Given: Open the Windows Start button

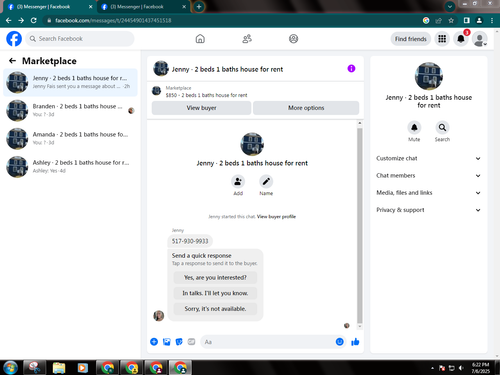Looking at the screenshot, I should (x=10, y=368).
